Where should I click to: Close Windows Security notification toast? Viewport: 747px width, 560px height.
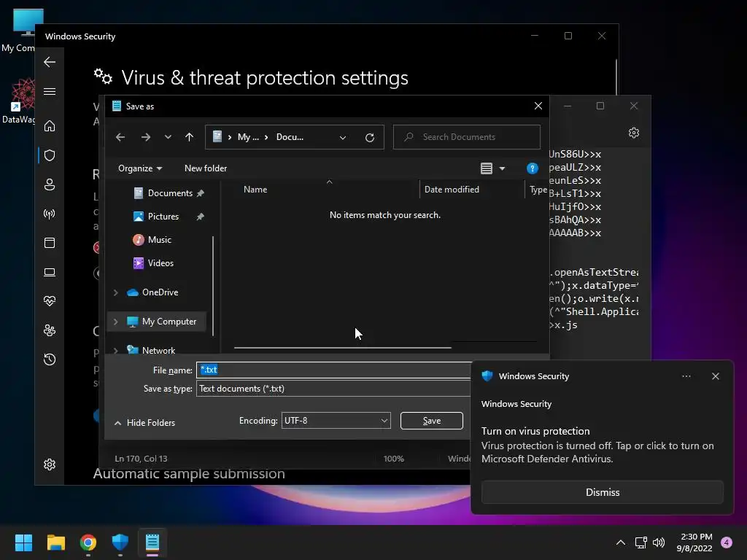(715, 376)
